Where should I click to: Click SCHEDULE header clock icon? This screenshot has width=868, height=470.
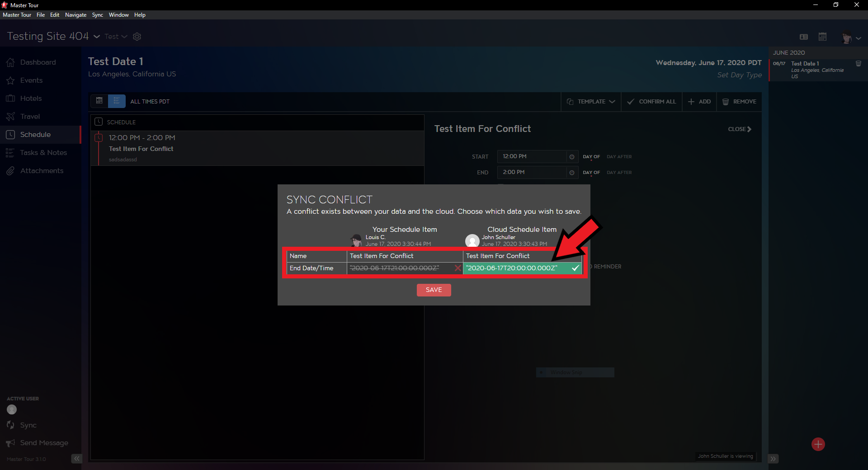pyautogui.click(x=99, y=122)
